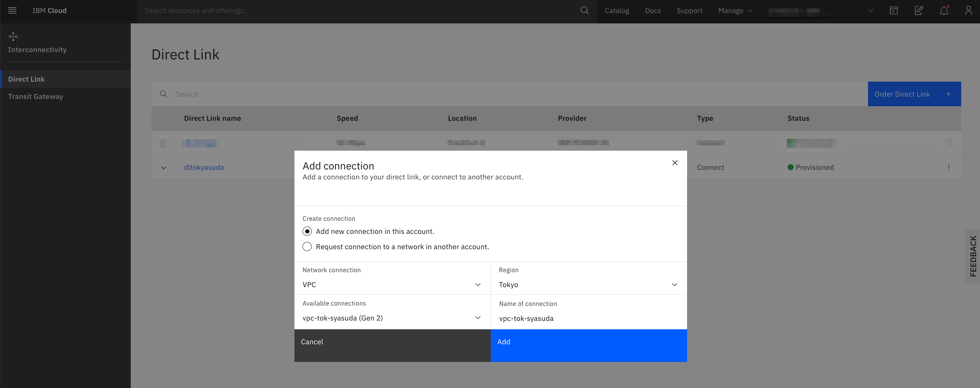Click the Connect type cell for dltokyasuda
Viewport: 980px width, 388px height.
[x=710, y=168]
